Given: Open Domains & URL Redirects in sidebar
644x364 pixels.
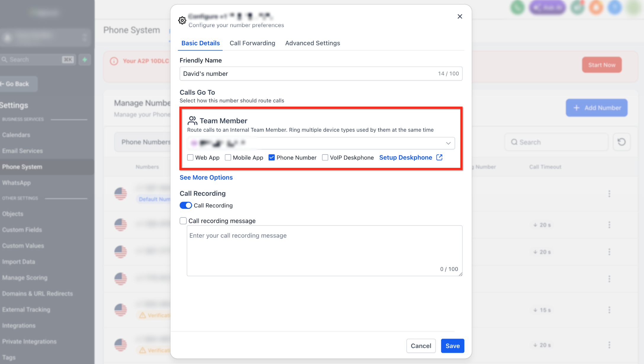Looking at the screenshot, I should pyautogui.click(x=38, y=294).
